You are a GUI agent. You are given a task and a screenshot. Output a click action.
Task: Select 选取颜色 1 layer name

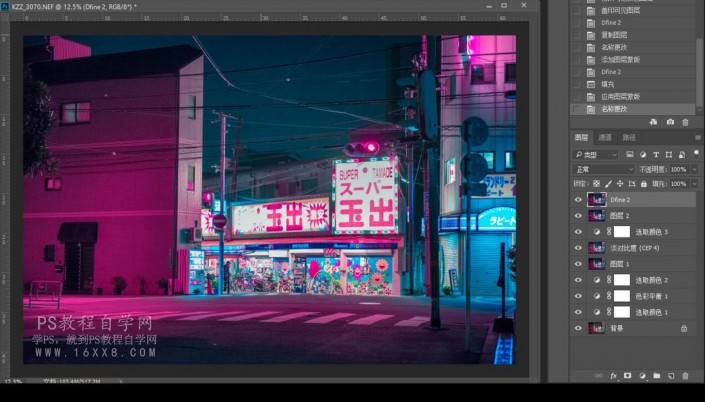pos(651,313)
